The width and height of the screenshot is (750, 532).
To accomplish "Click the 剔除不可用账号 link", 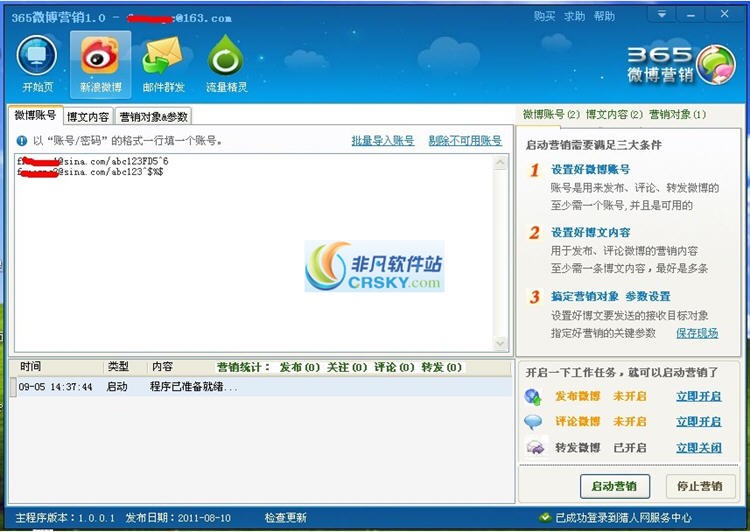I will [465, 141].
